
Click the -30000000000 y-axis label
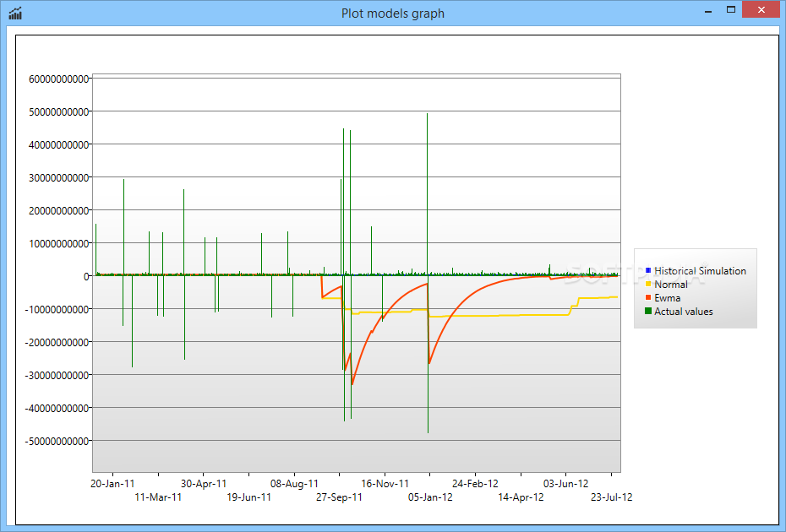coord(57,375)
